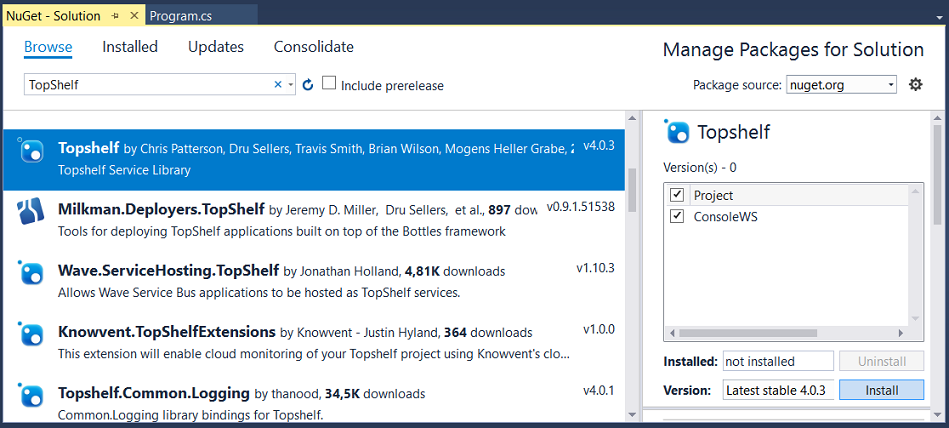Click package list scrollbar down arrow
The height and width of the screenshot is (428, 949).
632,415
